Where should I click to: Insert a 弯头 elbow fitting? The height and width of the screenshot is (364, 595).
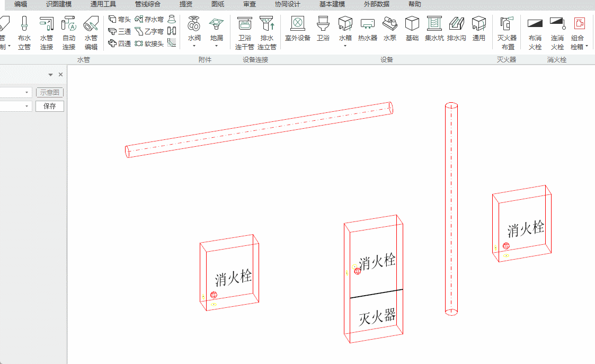pyautogui.click(x=120, y=20)
